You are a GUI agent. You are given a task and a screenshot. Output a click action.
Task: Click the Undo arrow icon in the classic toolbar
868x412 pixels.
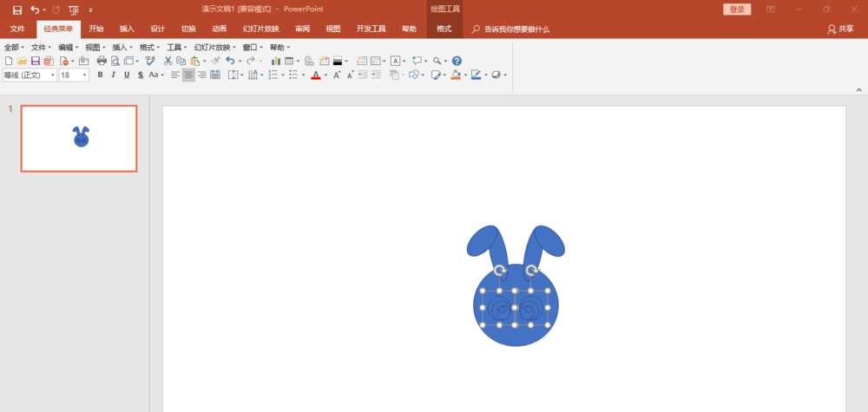tap(230, 61)
